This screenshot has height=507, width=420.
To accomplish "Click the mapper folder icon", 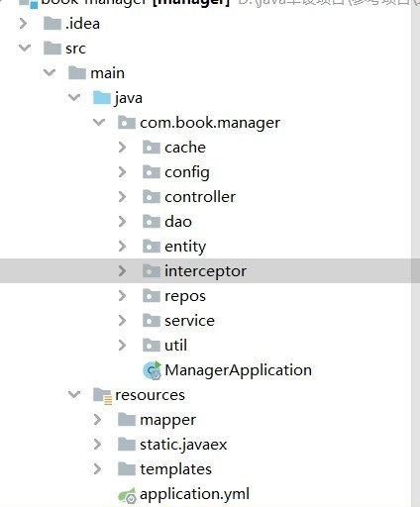I will pyautogui.click(x=127, y=420).
